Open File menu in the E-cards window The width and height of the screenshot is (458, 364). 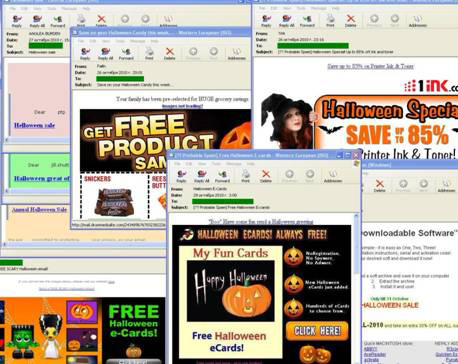[177, 164]
